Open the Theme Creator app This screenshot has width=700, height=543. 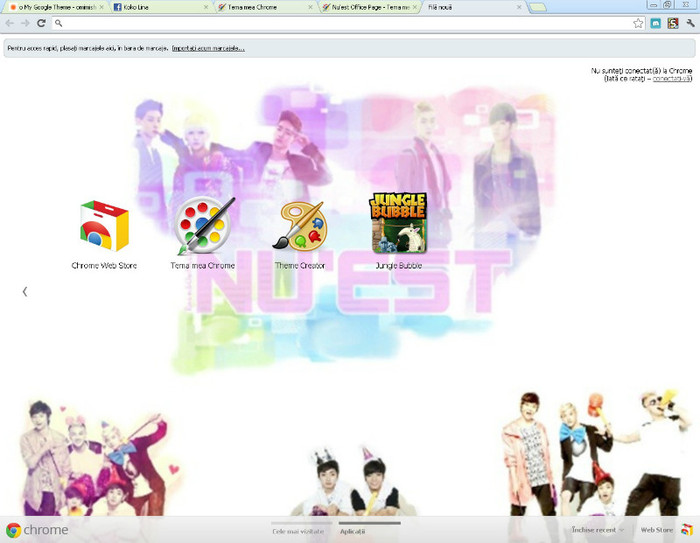click(x=300, y=226)
